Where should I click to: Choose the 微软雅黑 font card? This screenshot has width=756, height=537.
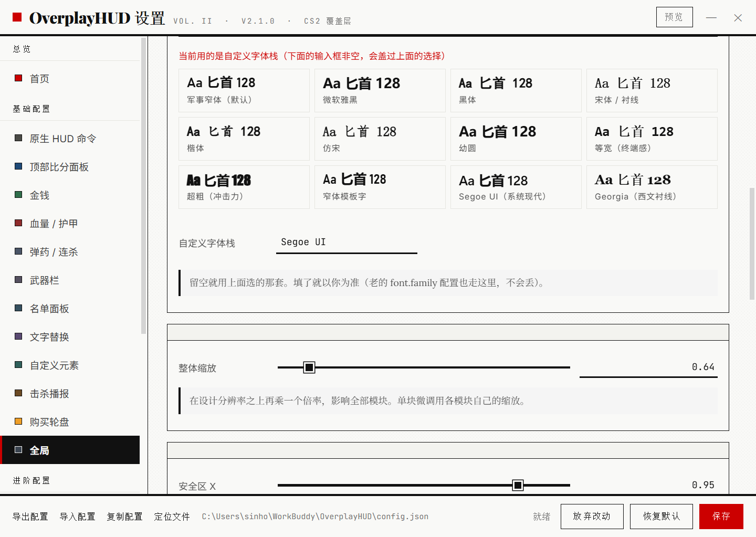380,90
